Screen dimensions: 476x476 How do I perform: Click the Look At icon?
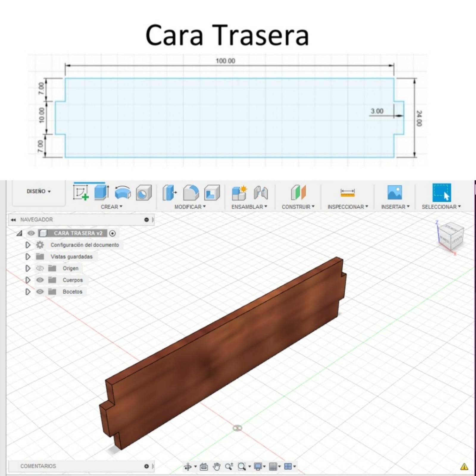pyautogui.click(x=204, y=466)
